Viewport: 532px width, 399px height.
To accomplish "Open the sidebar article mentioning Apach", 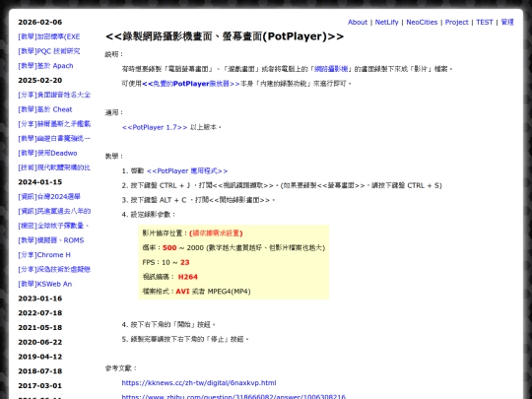I will click(x=45, y=66).
